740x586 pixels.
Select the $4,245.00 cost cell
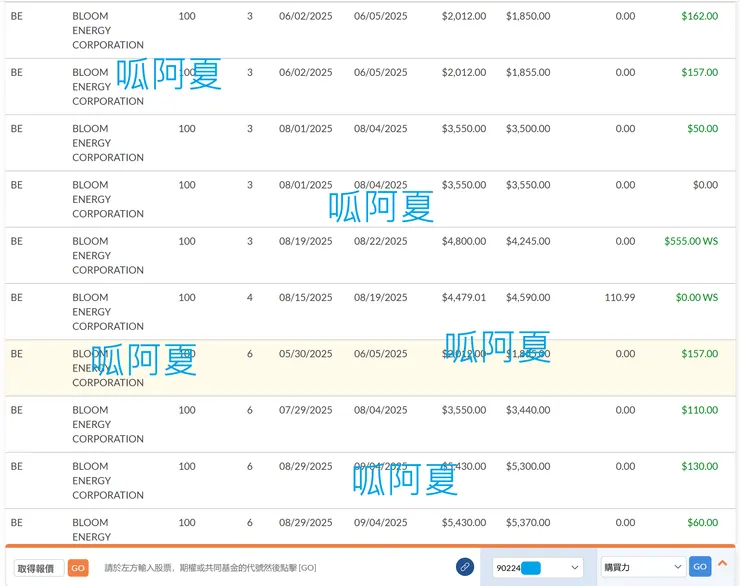tap(528, 241)
